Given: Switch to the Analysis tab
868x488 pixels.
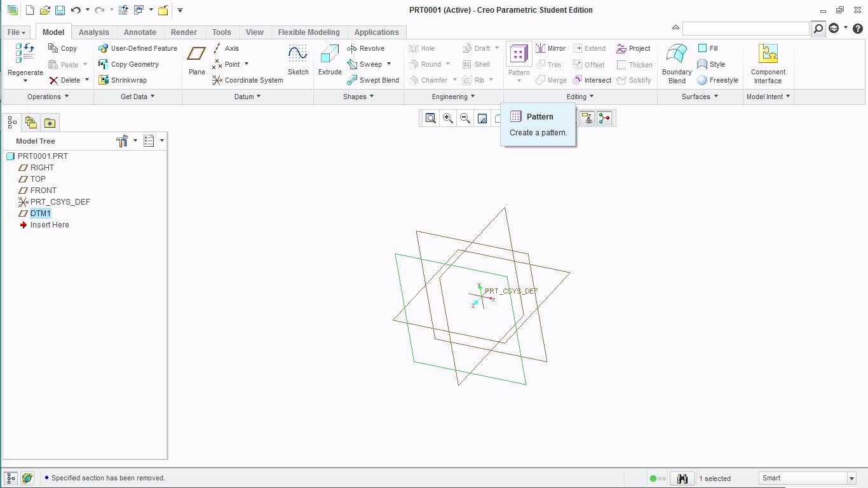Looking at the screenshot, I should click(93, 32).
